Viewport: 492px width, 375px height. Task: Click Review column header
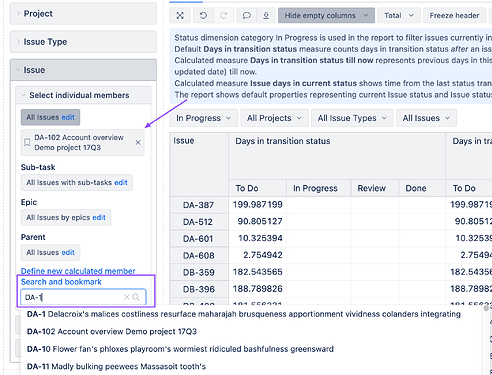pyautogui.click(x=375, y=188)
